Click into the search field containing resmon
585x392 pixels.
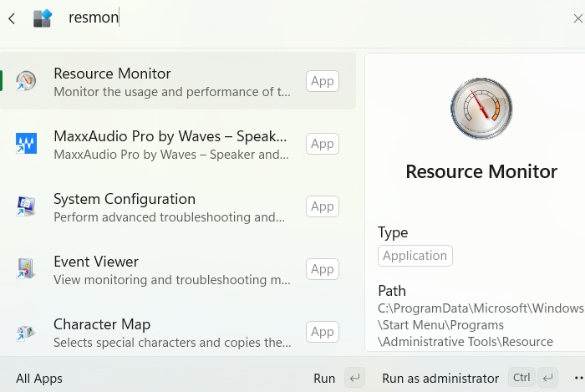(313, 18)
